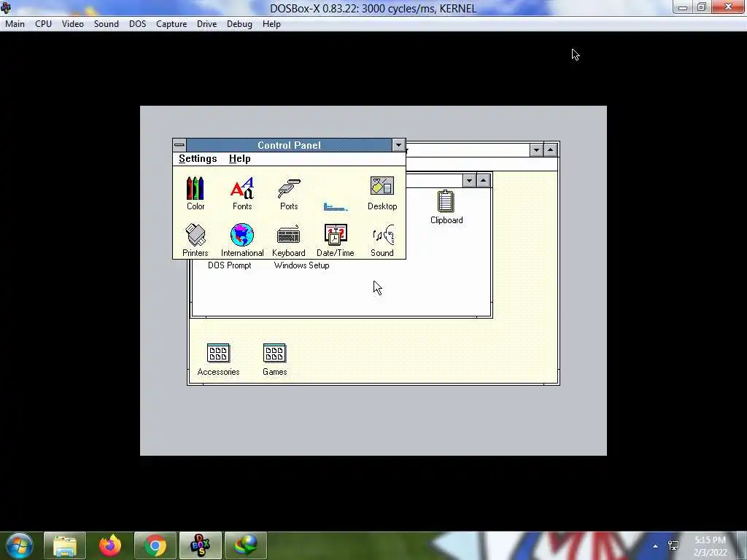Launch Firefox from the taskbar

[x=110, y=545]
